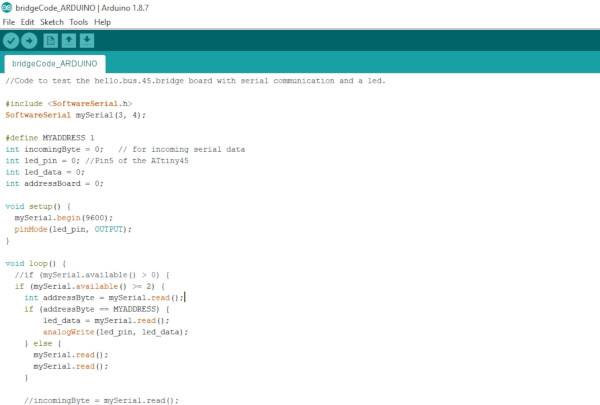Open the Sketch menu
600x405 pixels.
point(52,22)
